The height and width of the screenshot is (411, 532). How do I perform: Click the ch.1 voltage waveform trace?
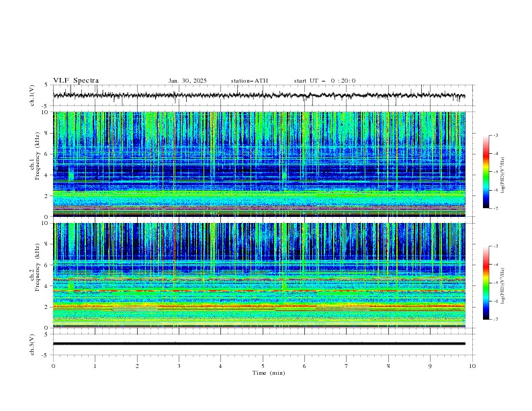point(259,95)
